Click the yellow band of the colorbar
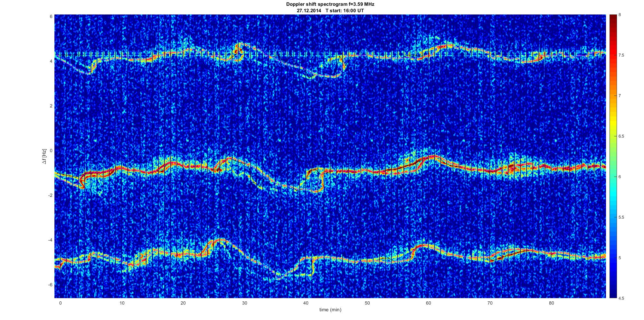The width and height of the screenshot is (644, 320). pos(613,124)
